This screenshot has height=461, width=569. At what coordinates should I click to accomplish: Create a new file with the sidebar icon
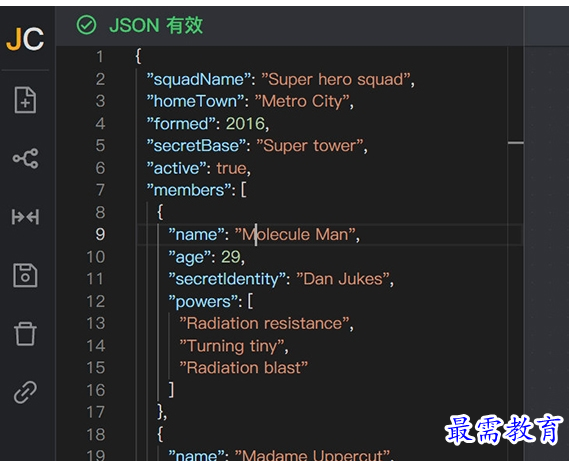tap(25, 100)
